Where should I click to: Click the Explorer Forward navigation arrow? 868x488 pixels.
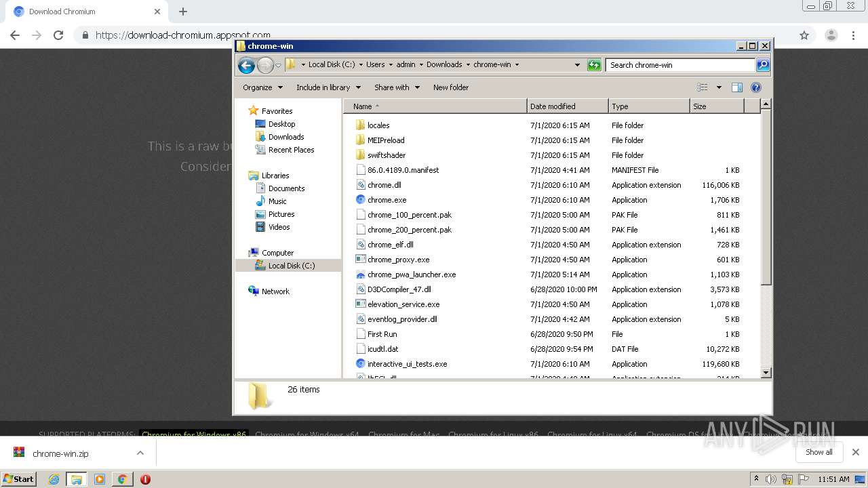click(x=265, y=65)
